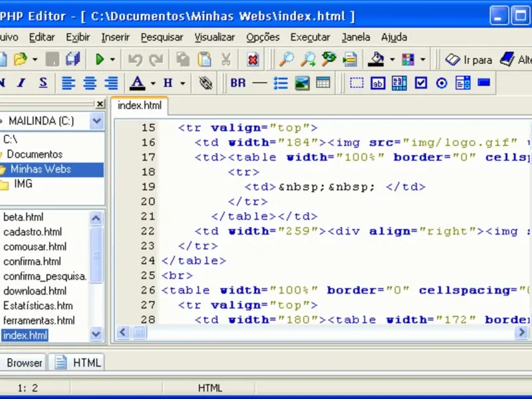
Task: Click the find next magnifier with arrow
Action: pyautogui.click(x=308, y=59)
